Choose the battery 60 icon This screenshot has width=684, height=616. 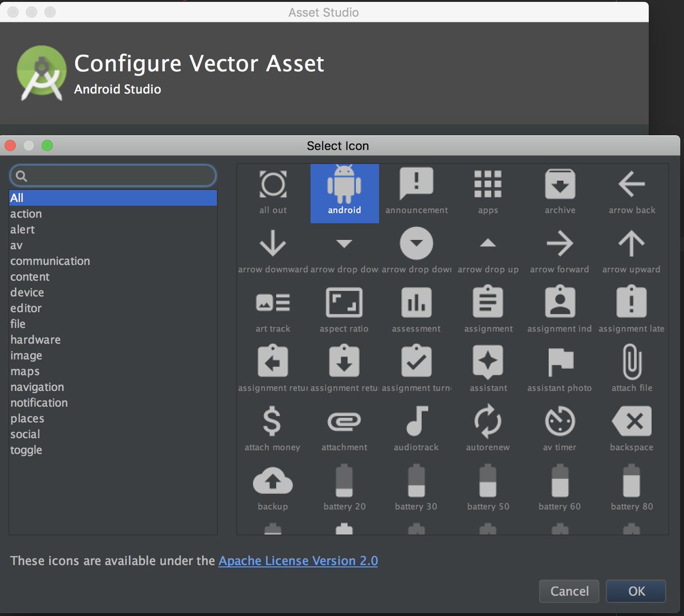(x=560, y=480)
